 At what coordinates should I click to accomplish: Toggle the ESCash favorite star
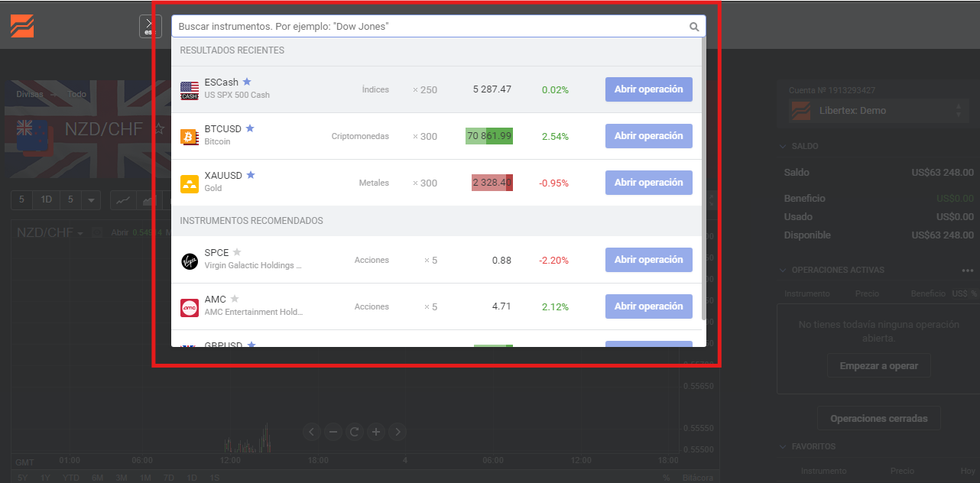tap(247, 82)
